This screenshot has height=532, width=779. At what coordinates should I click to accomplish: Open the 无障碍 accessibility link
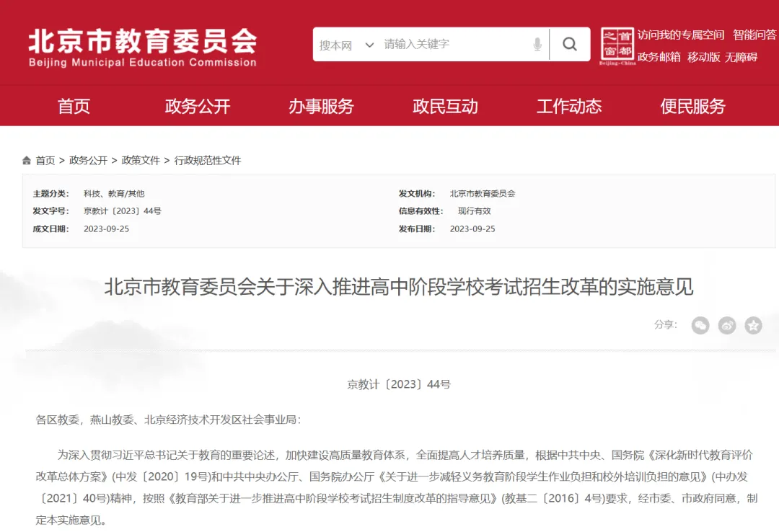[x=741, y=56]
